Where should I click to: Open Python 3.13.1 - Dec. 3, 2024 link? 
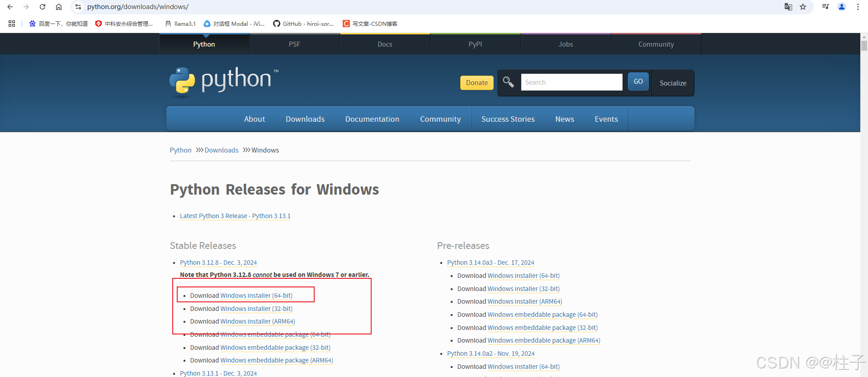click(x=218, y=373)
